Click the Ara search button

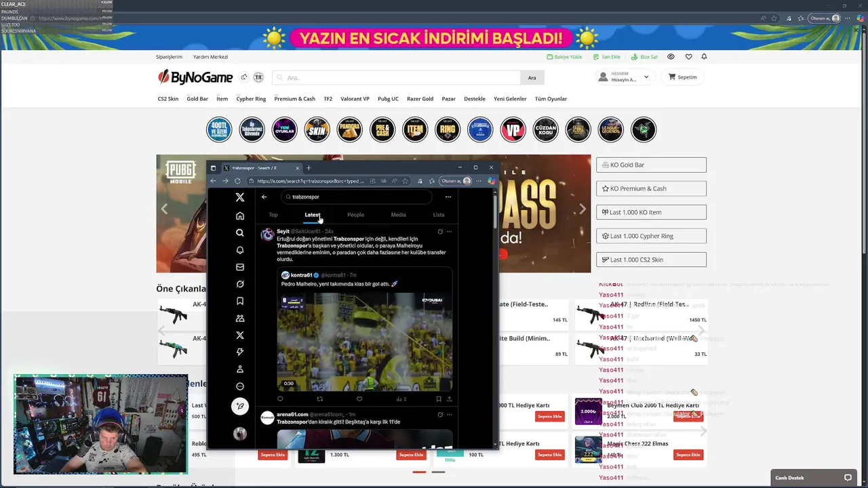532,78
